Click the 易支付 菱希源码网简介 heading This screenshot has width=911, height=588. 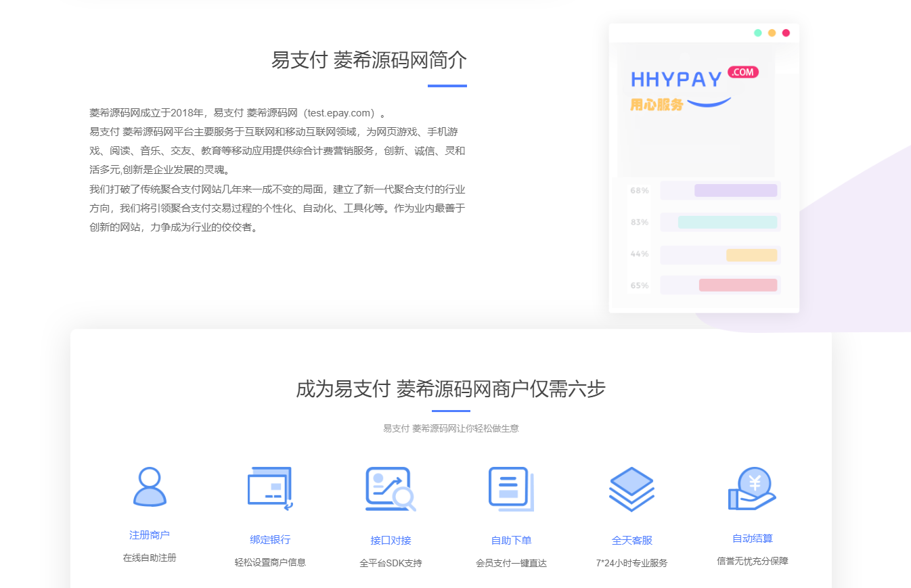(x=369, y=60)
